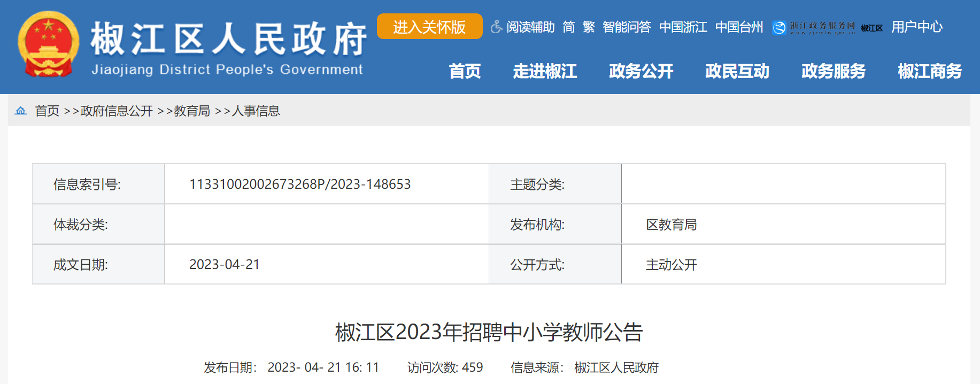The height and width of the screenshot is (384, 980).
Task: Click the 椒江区人民政府 site title
Action: click(x=229, y=39)
